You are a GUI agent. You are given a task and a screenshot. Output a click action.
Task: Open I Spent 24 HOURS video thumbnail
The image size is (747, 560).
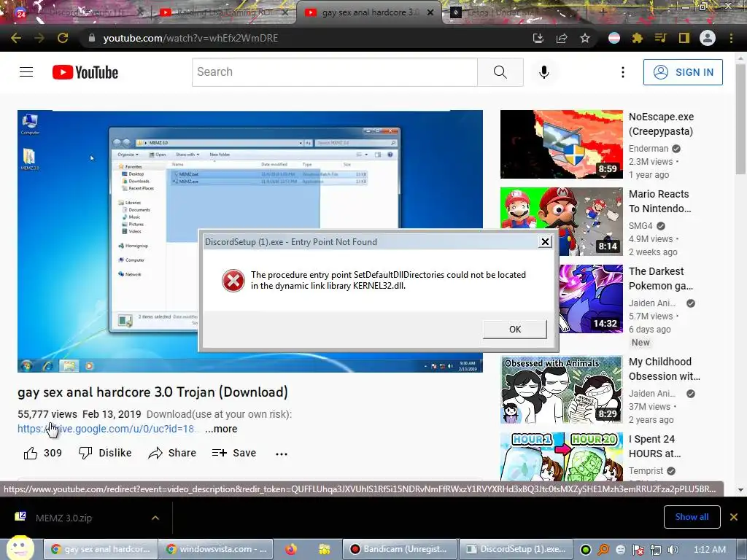(561, 456)
